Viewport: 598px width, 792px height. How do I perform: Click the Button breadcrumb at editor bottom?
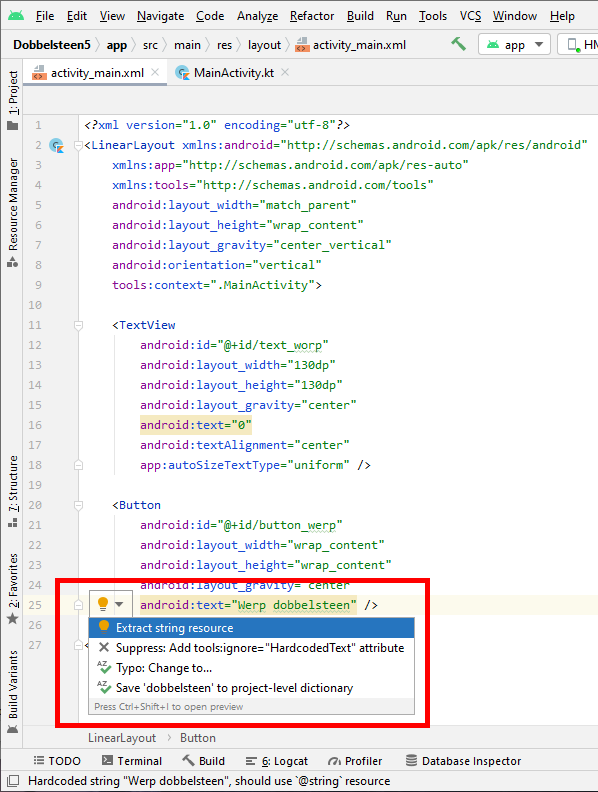197,738
